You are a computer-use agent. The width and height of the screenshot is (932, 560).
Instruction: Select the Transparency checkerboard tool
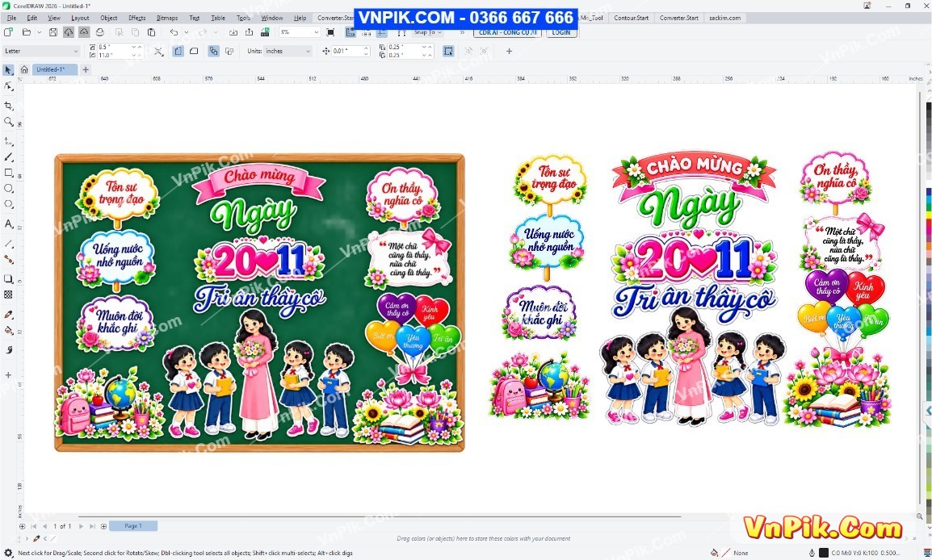[x=8, y=295]
